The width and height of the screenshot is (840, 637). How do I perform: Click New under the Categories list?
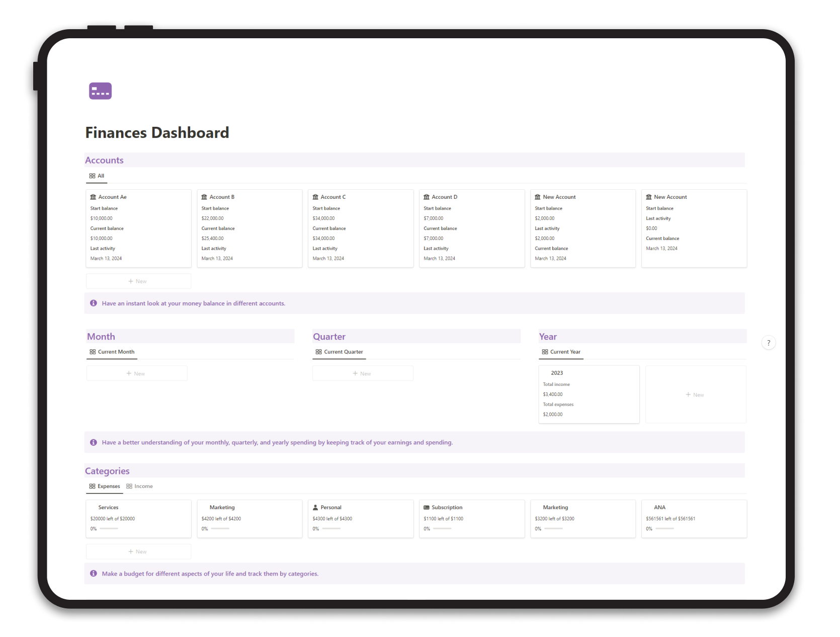(138, 551)
